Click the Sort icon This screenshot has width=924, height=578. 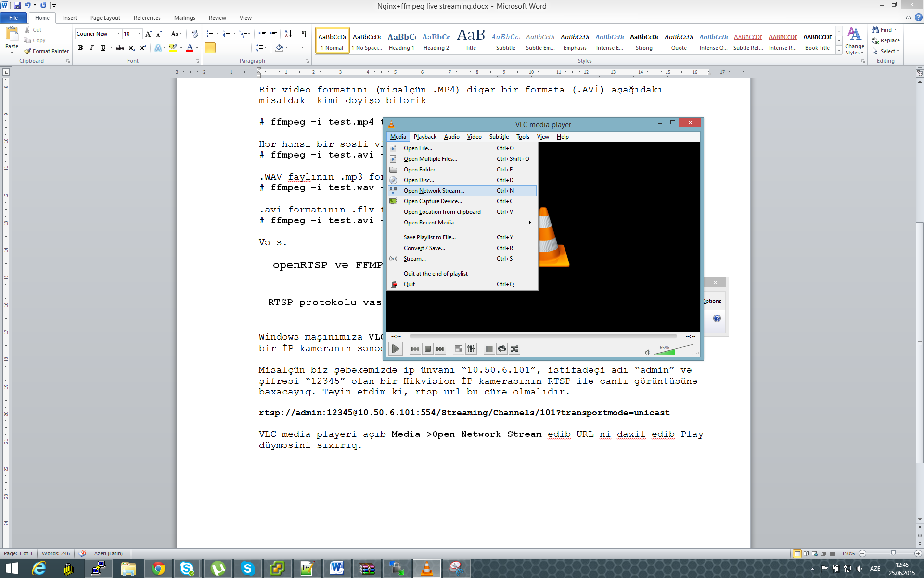coord(288,34)
